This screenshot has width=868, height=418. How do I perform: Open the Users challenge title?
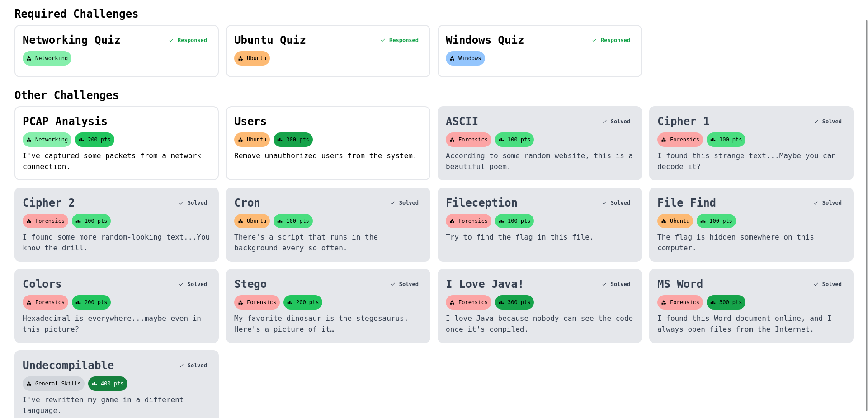(x=250, y=122)
